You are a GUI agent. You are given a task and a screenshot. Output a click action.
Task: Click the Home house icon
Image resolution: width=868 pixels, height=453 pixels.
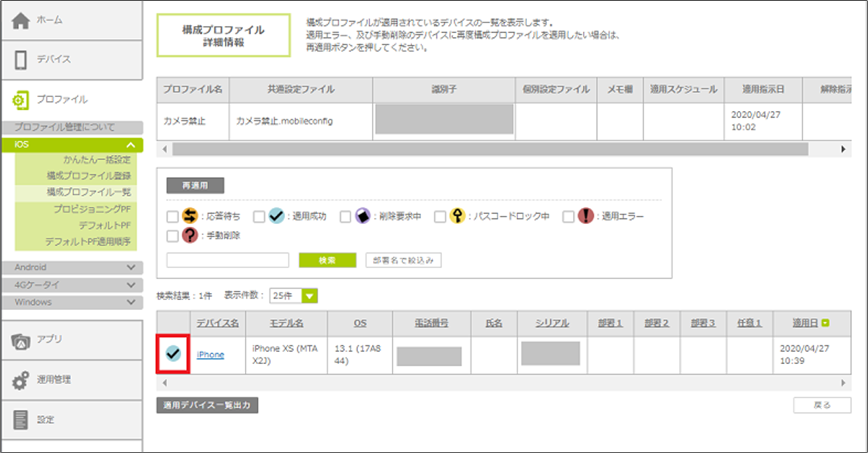point(21,20)
